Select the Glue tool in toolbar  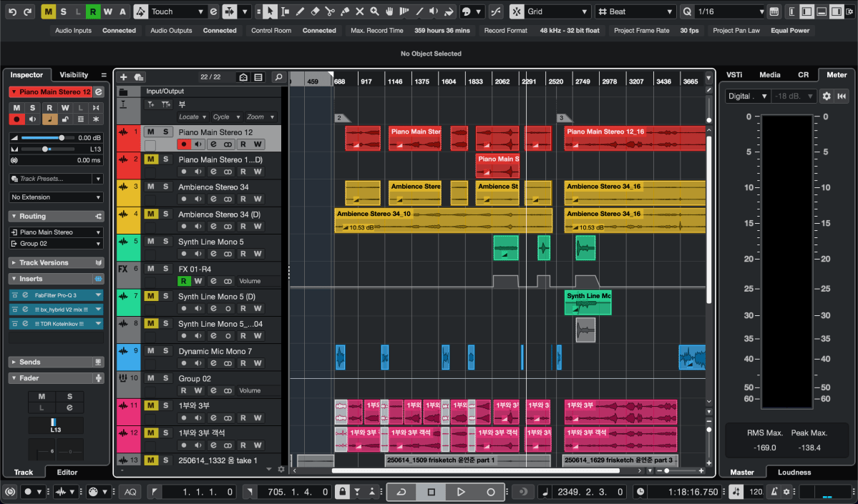[344, 11]
